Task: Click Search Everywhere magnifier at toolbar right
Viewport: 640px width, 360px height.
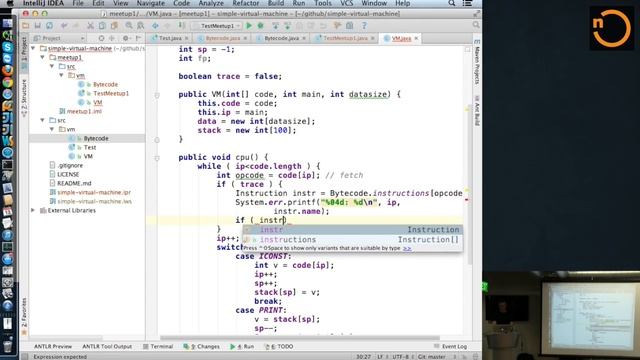Action: pos(476,25)
